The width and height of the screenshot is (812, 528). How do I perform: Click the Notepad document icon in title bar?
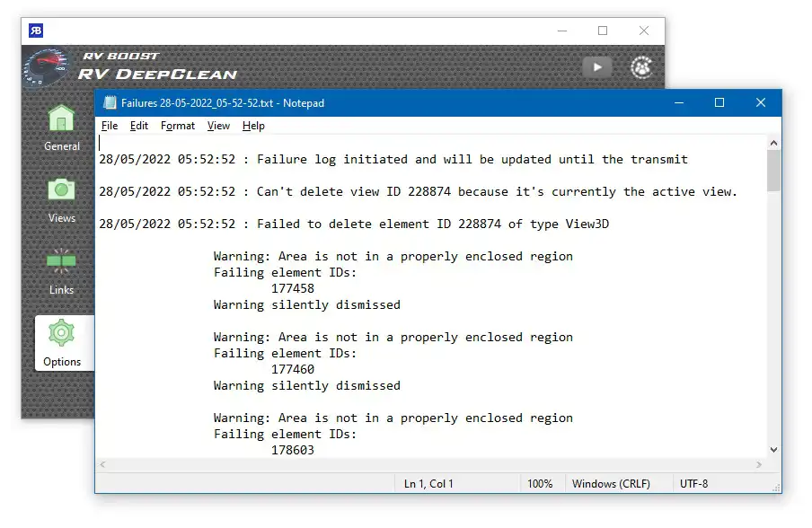pos(110,102)
